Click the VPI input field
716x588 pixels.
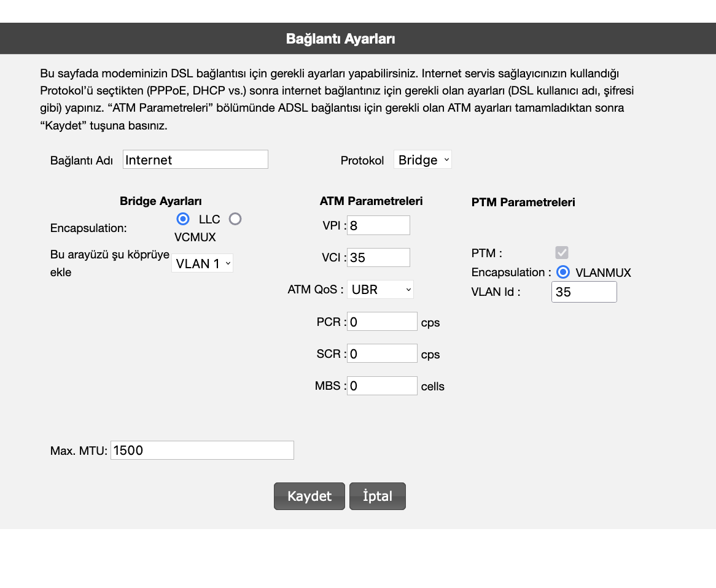pyautogui.click(x=378, y=225)
